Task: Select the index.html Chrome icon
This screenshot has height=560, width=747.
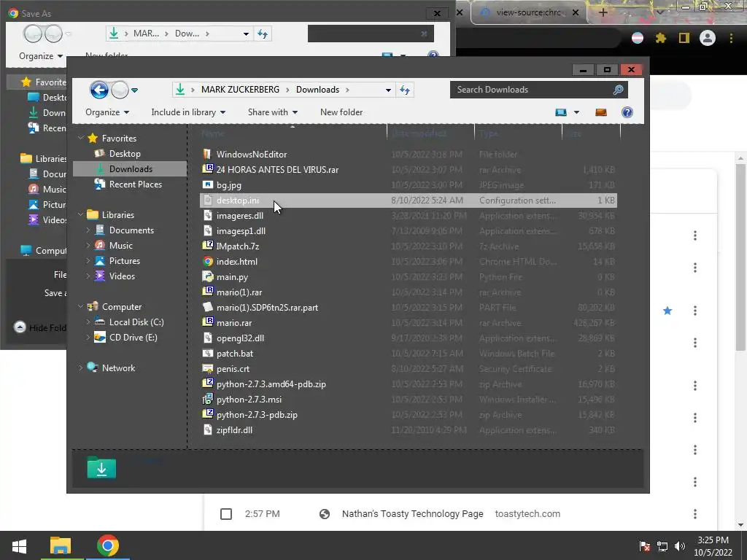Action: [207, 262]
